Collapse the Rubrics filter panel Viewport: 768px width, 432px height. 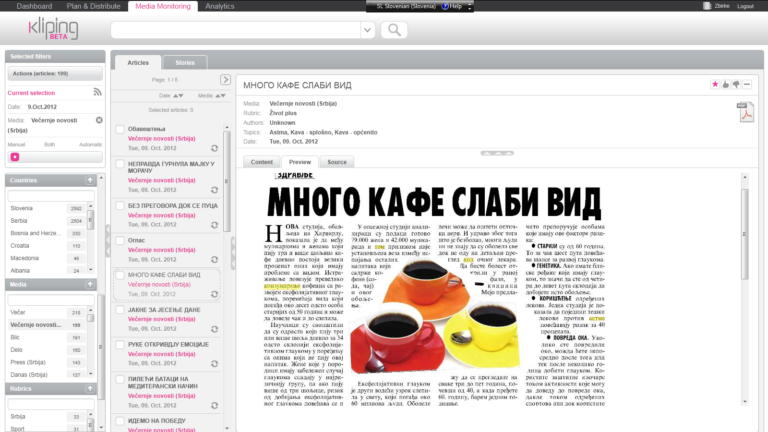(90, 388)
